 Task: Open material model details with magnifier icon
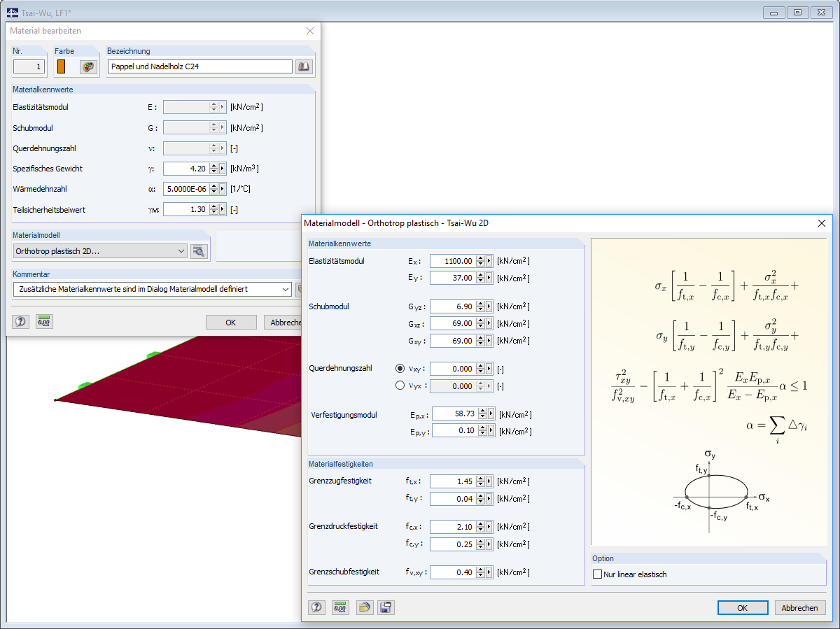[x=199, y=252]
